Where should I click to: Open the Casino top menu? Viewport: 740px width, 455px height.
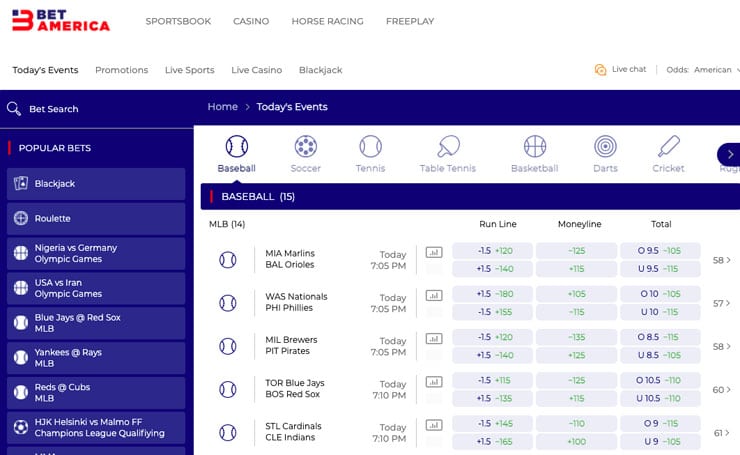(x=251, y=21)
